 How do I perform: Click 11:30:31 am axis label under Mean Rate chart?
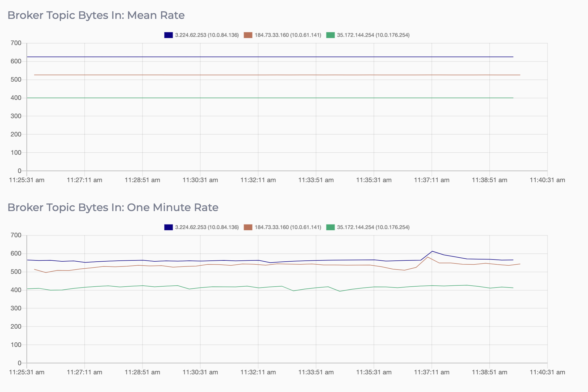click(200, 180)
